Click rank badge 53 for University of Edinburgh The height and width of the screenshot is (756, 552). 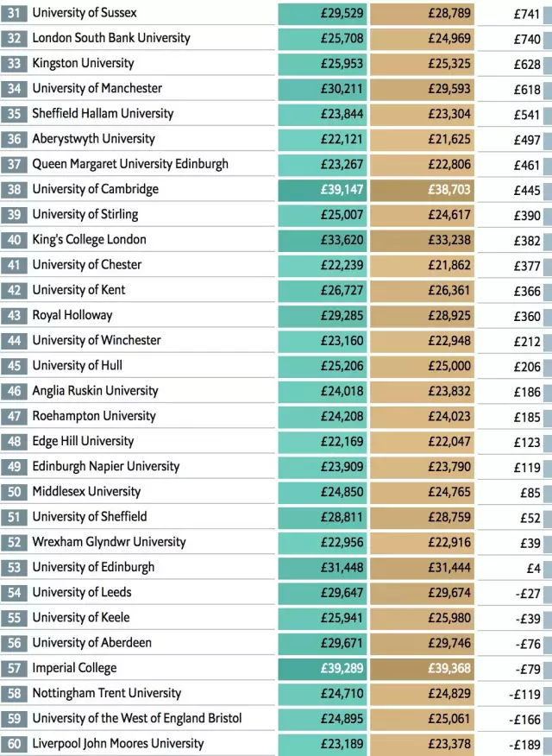coord(14,568)
